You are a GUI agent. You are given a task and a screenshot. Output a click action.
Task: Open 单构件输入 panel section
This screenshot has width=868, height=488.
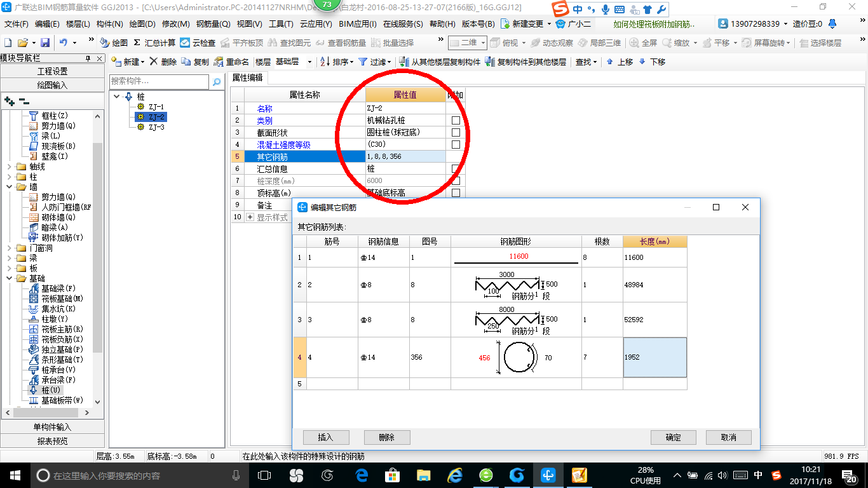[x=52, y=427]
